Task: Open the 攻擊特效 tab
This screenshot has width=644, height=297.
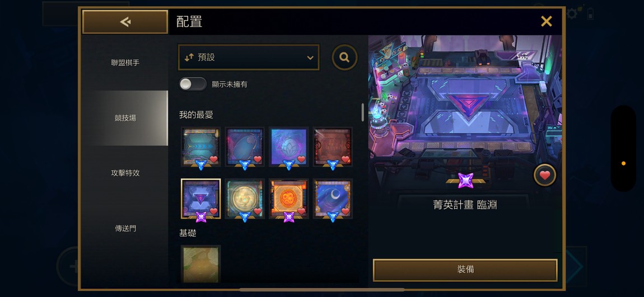Action: click(x=125, y=173)
